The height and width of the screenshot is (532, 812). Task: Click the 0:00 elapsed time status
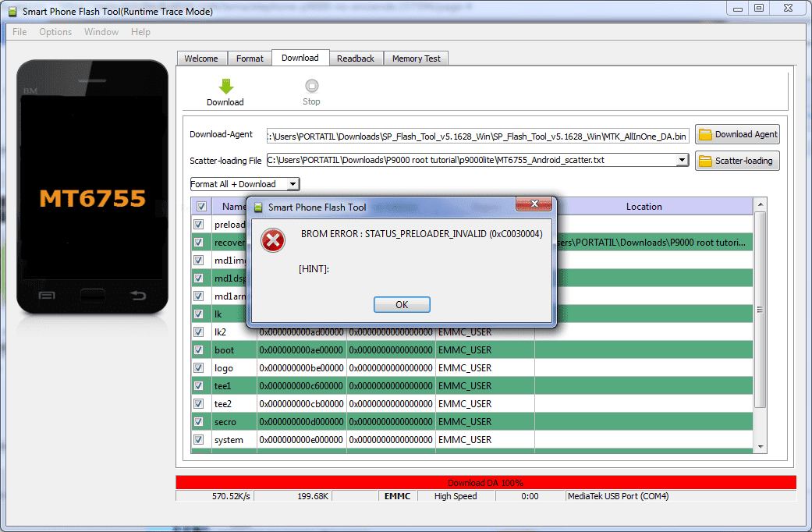point(530,496)
